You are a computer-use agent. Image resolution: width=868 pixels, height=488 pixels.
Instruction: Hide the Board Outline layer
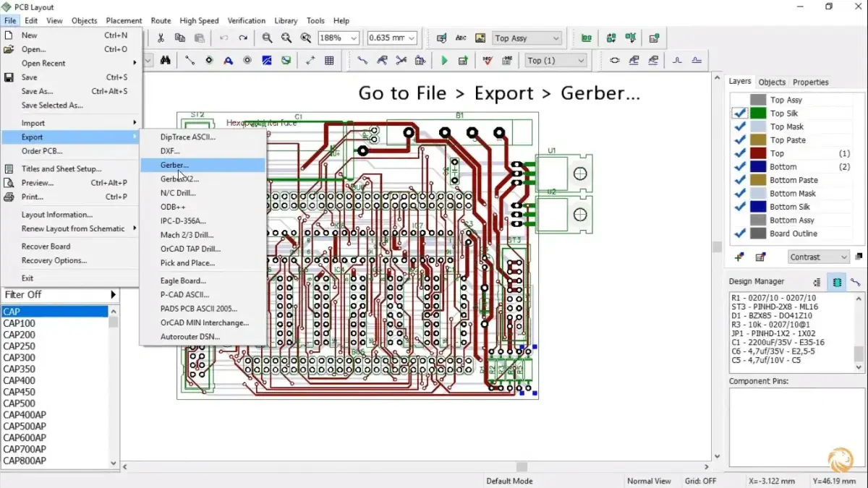point(739,234)
